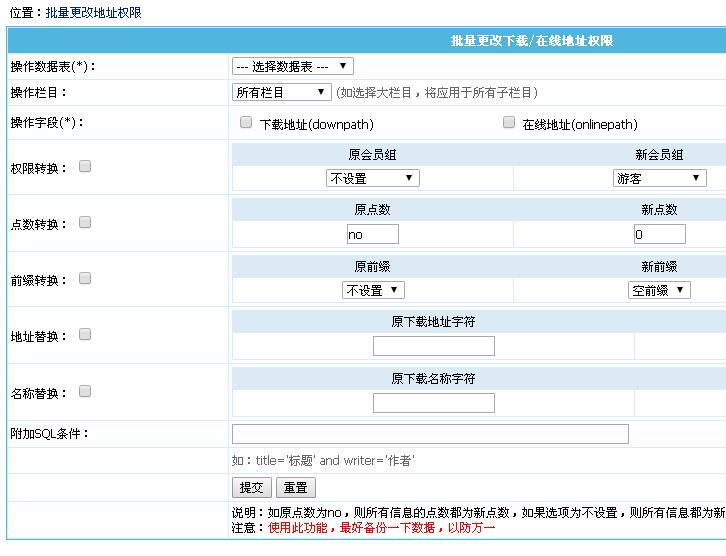The height and width of the screenshot is (556, 726).
Task: Click the 新前缀 column header
Action: [x=660, y=267]
